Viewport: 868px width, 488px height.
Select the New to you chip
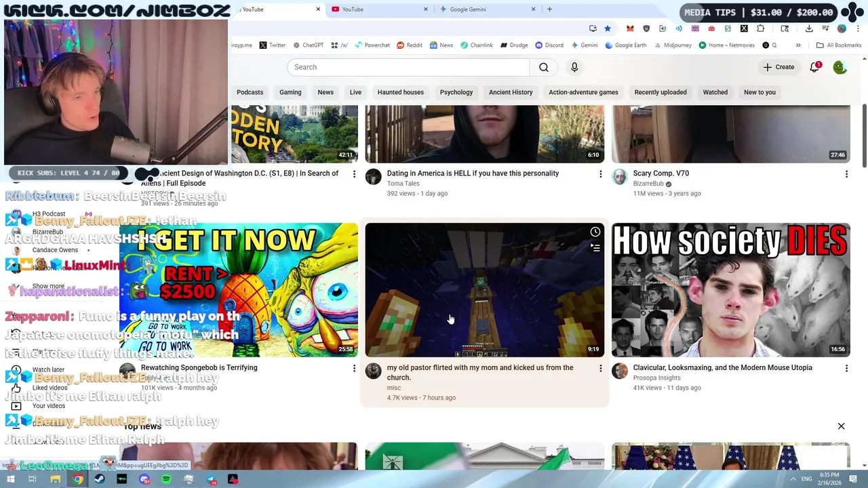pyautogui.click(x=759, y=92)
